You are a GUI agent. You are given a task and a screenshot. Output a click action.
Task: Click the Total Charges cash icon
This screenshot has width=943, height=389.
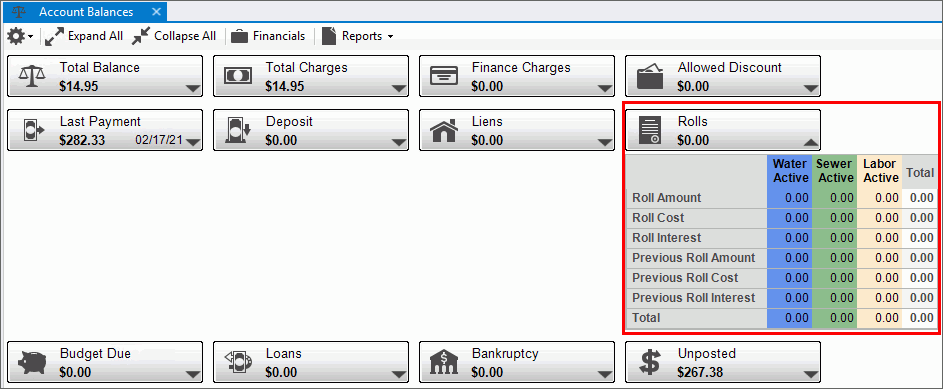[x=238, y=76]
